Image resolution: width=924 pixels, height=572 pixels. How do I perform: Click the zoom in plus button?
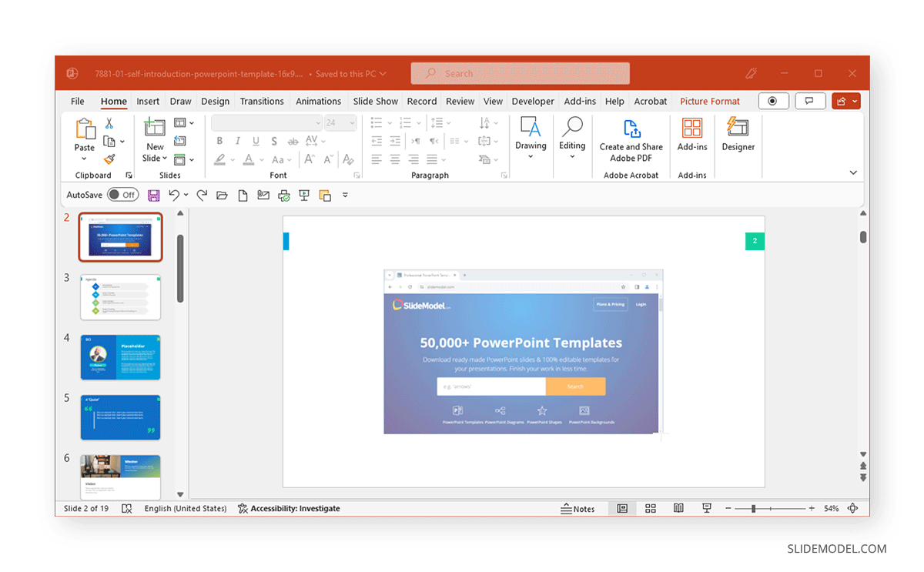click(x=812, y=508)
